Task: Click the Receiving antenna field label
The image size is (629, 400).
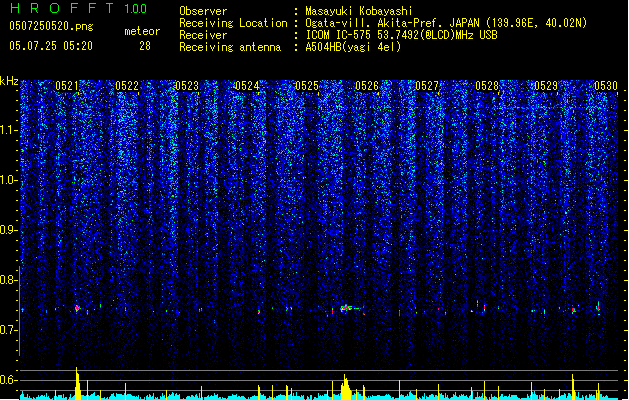Action: (230, 47)
